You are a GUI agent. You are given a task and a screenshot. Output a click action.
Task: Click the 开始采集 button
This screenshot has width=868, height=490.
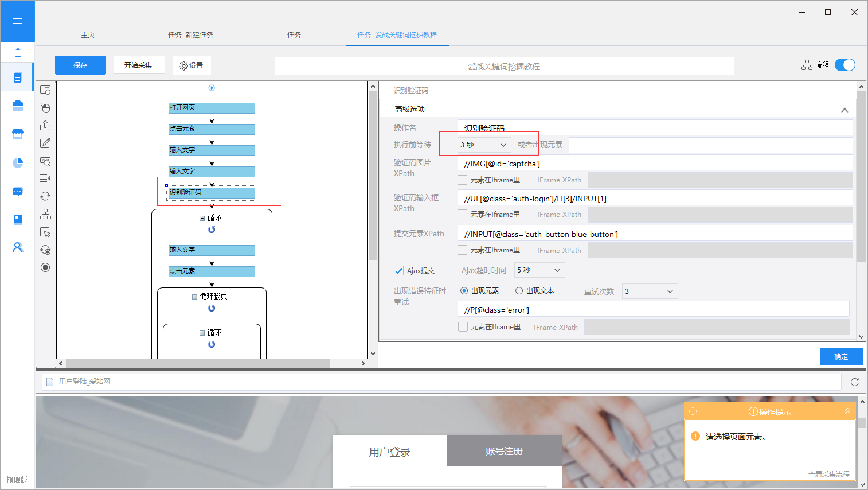[x=139, y=65]
